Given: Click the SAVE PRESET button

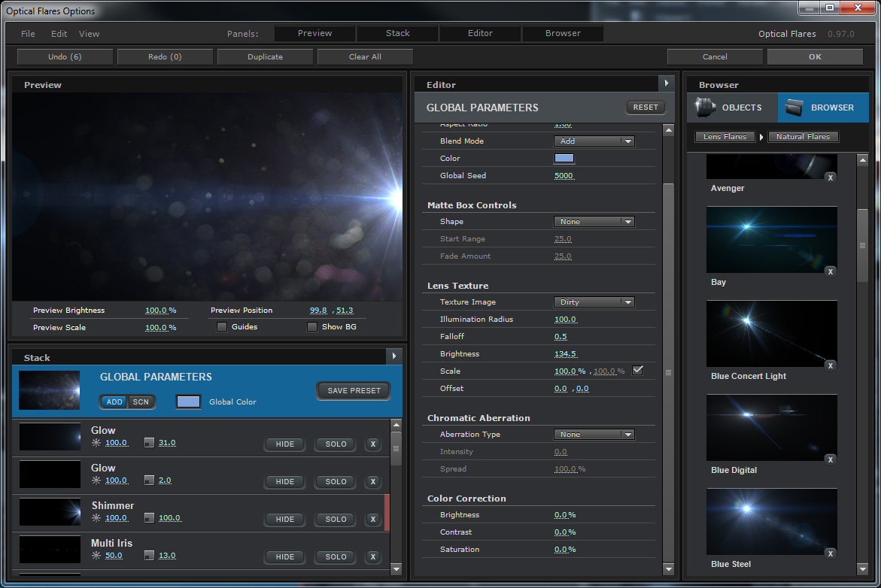Looking at the screenshot, I should (354, 390).
